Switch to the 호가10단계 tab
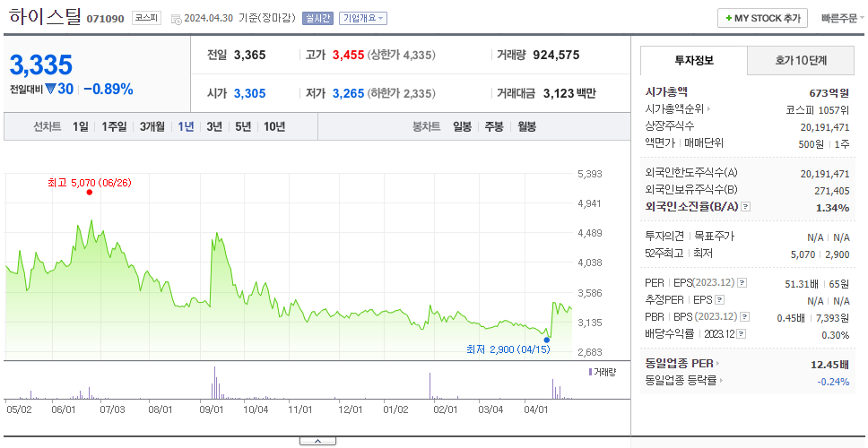Image resolution: width=868 pixels, height=448 pixels. [x=801, y=61]
